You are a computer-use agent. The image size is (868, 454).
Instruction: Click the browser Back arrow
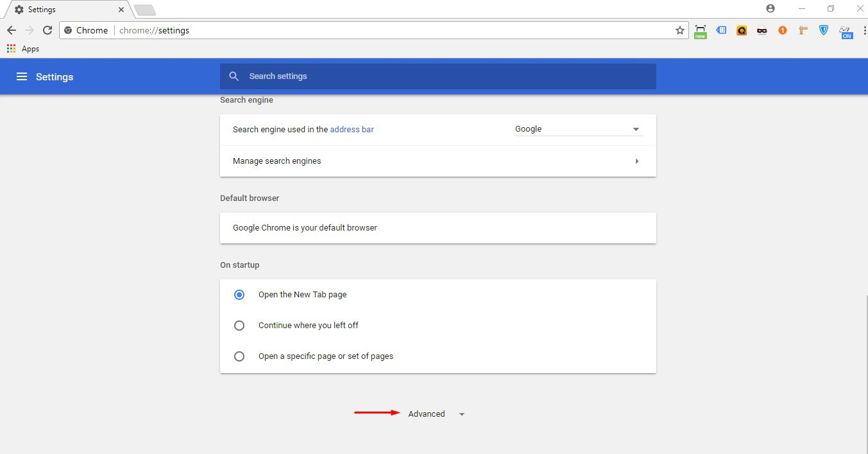[x=12, y=30]
